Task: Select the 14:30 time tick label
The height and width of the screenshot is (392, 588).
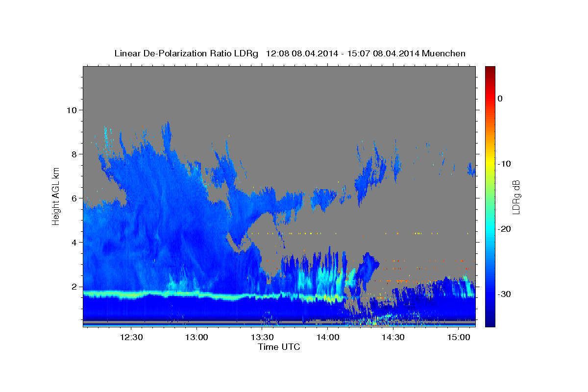Action: coord(393,337)
